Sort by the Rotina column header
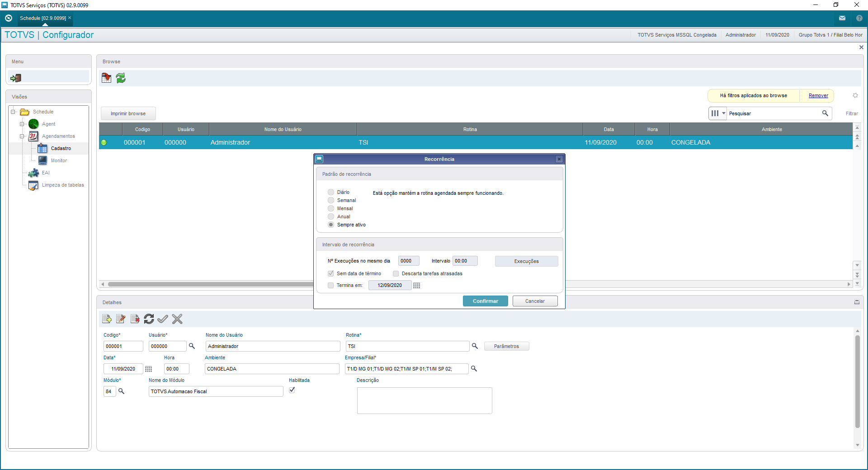The height and width of the screenshot is (470, 868). pyautogui.click(x=470, y=129)
